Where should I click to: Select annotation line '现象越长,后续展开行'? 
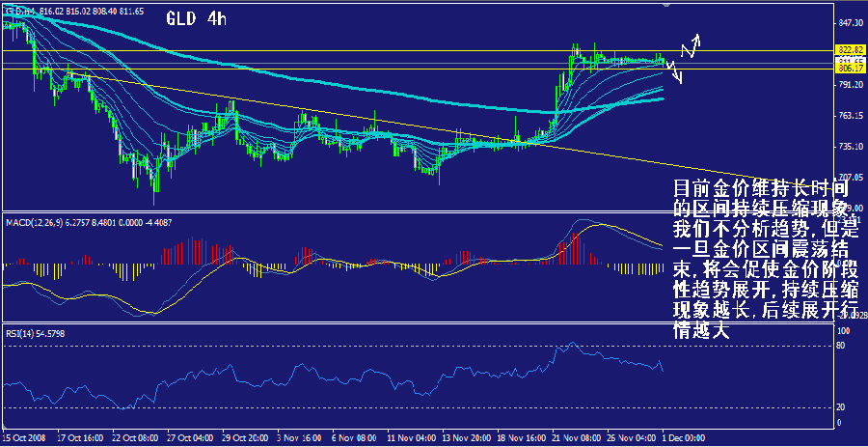click(767, 310)
